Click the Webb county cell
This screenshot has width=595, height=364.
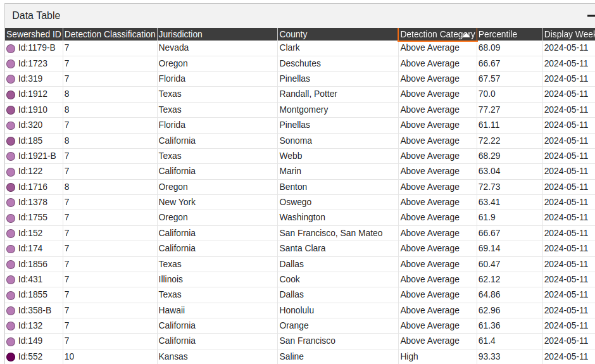coord(338,156)
